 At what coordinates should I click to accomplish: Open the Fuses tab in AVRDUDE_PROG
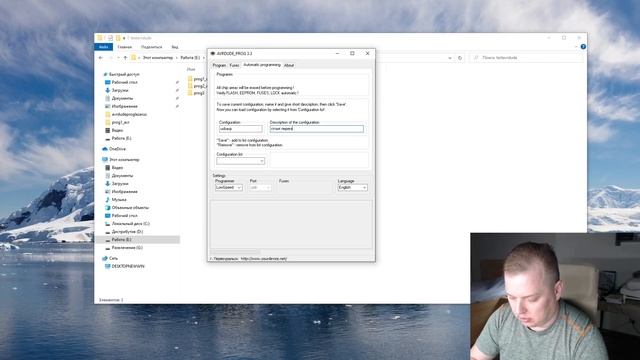pyautogui.click(x=234, y=65)
